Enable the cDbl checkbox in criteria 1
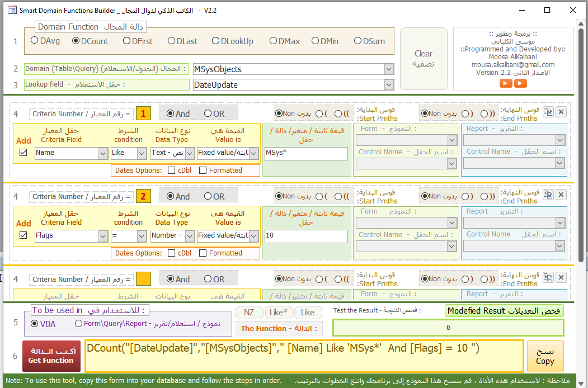This screenshot has width=588, height=388. (172, 171)
